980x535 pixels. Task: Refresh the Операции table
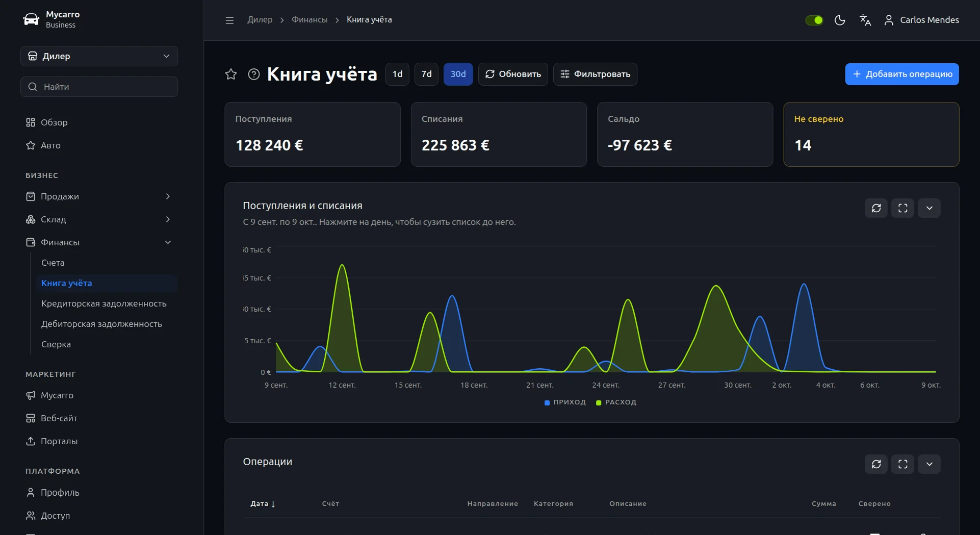pos(876,464)
